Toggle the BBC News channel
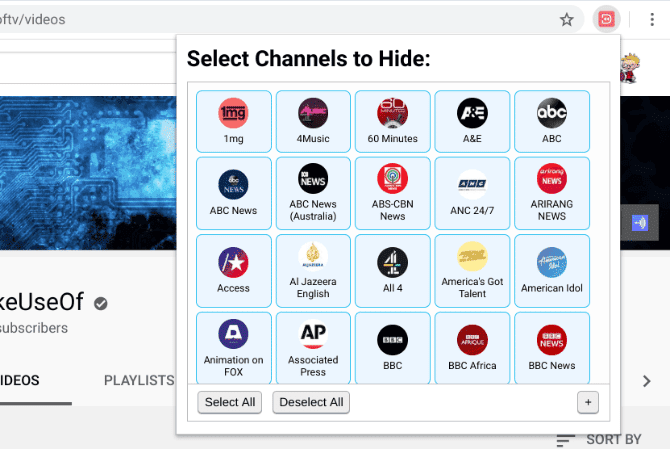This screenshot has width=670, height=449. (552, 348)
